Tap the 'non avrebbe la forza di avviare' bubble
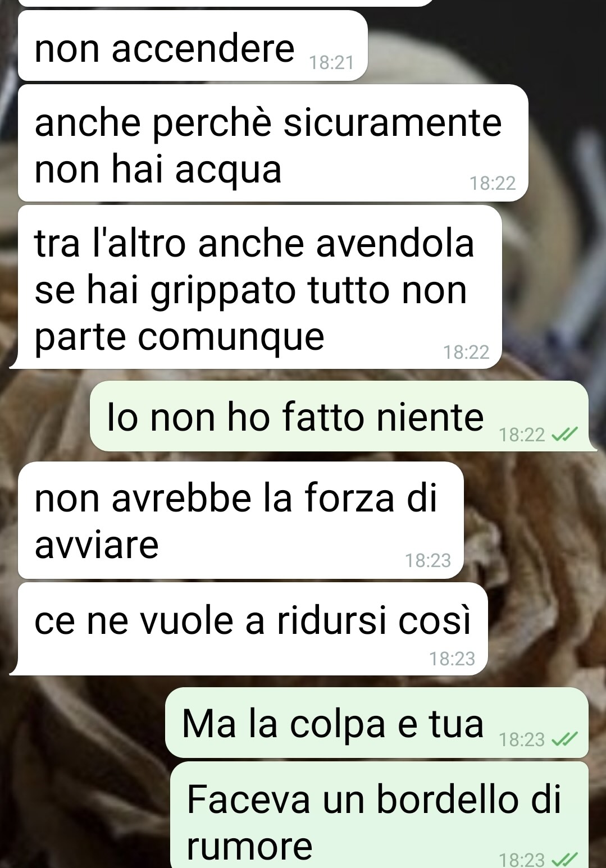Viewport: 606px width, 868px height. (241, 520)
